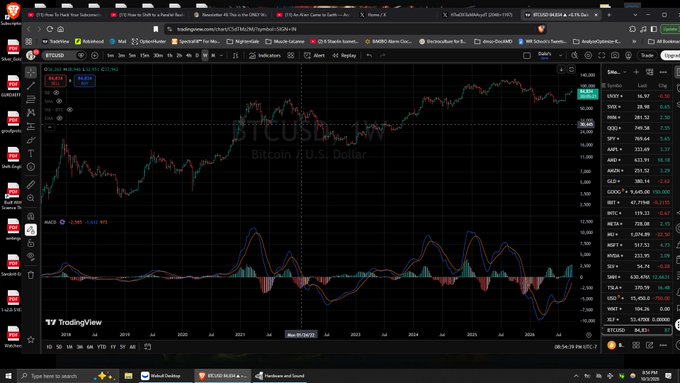The width and height of the screenshot is (680, 383).
Task: Select NVDA row in the watchlist
Action: click(638, 255)
